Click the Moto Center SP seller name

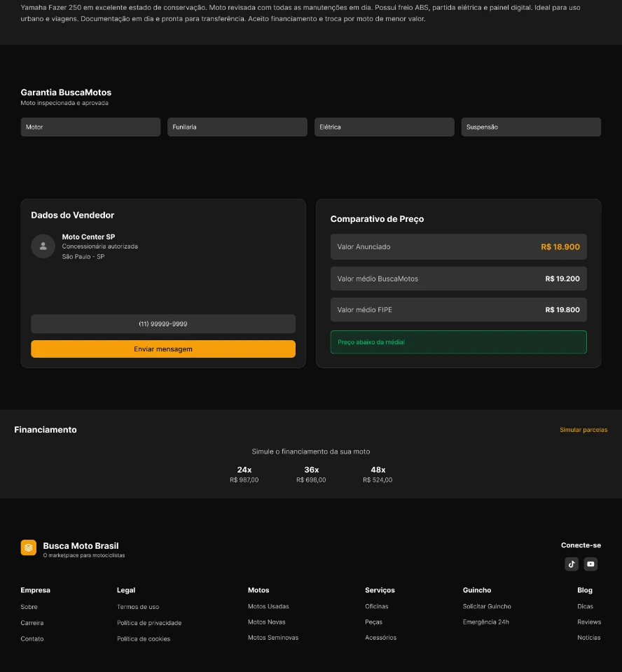(88, 237)
